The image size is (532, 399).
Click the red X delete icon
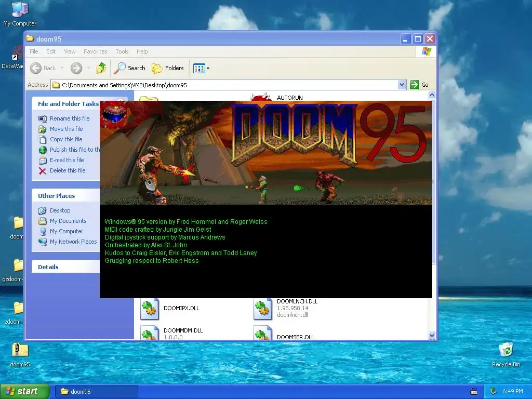(x=43, y=170)
